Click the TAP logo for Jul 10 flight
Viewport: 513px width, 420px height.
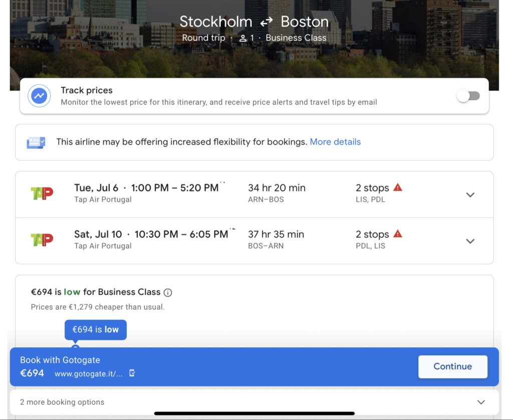click(x=42, y=239)
